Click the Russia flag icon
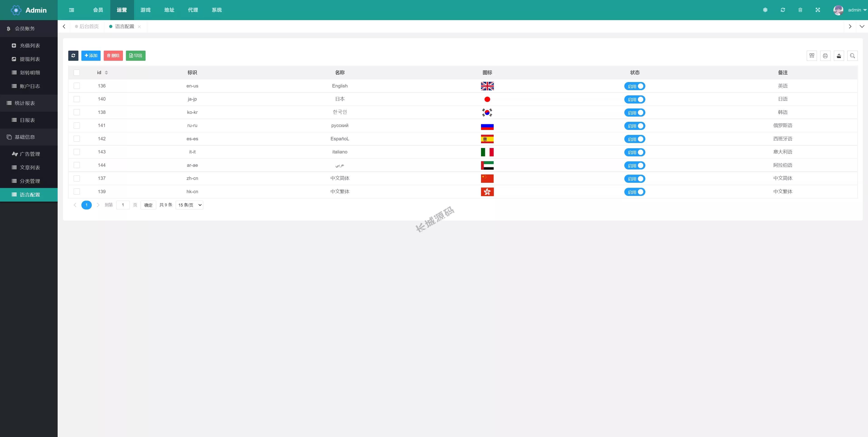This screenshot has width=868, height=437. (x=487, y=126)
